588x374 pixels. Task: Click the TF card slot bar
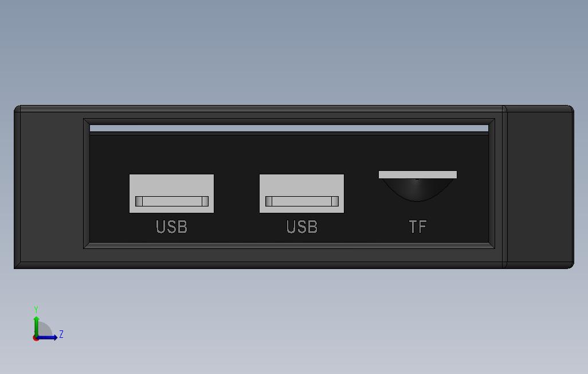417,174
